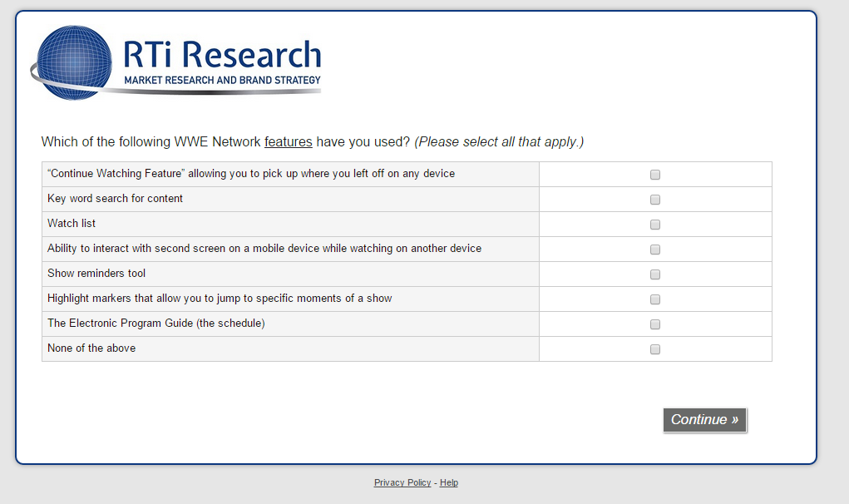The image size is (849, 504).
Task: Check the None of the above checkbox
Action: point(655,348)
